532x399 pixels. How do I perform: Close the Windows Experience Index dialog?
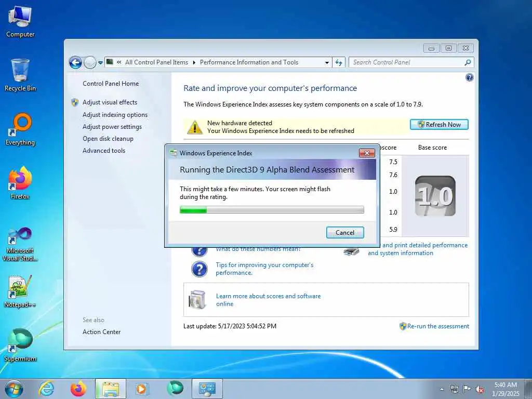click(x=367, y=153)
